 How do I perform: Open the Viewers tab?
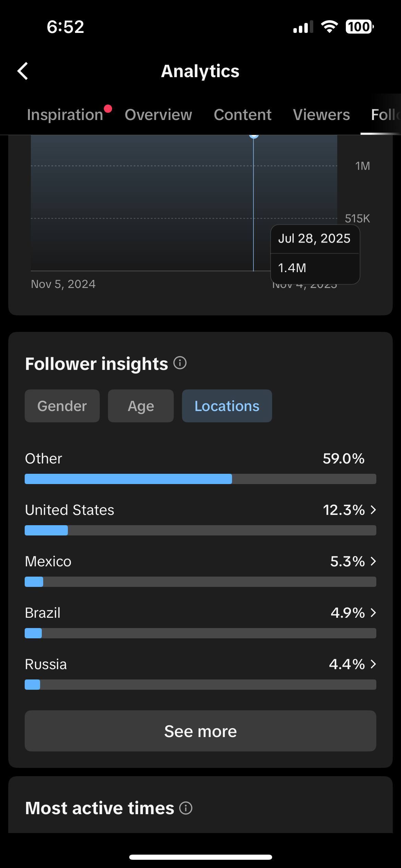point(321,114)
